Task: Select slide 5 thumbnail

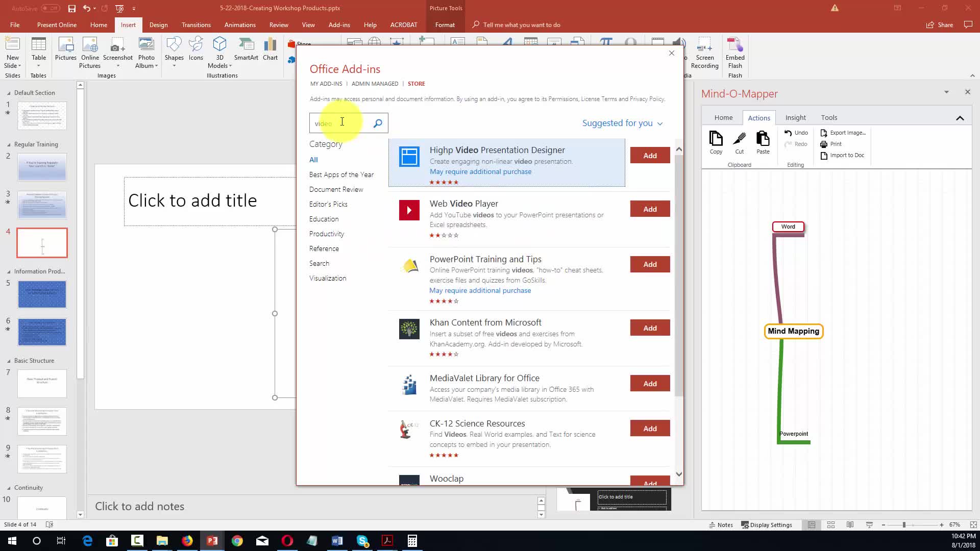Action: point(42,294)
